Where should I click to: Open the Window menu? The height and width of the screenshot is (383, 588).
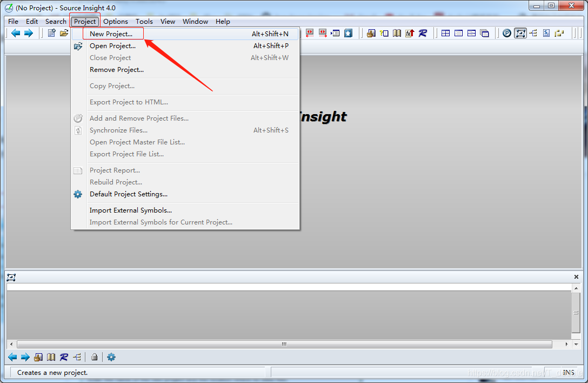click(x=195, y=22)
